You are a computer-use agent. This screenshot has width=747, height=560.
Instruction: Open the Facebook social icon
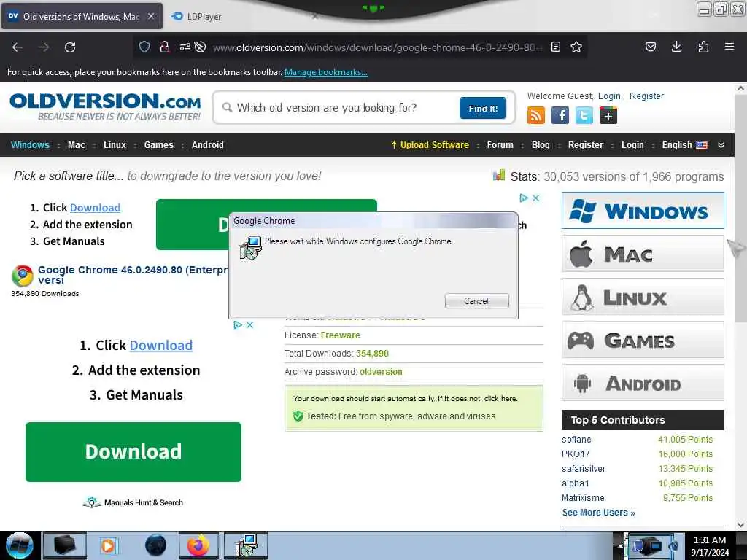click(x=560, y=115)
